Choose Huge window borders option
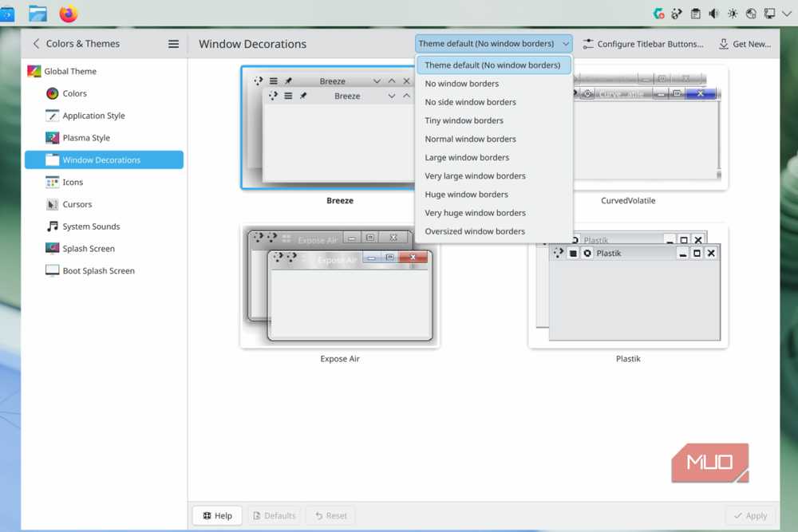 494,195
